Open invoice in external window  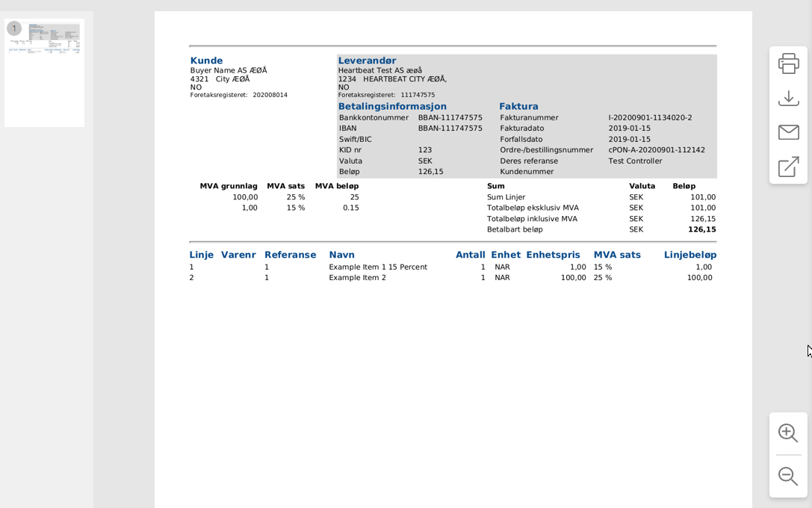(788, 167)
